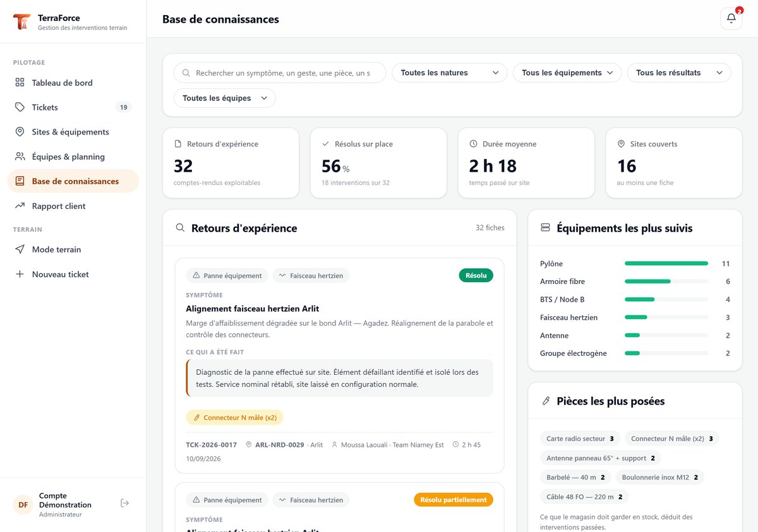Click the logout icon next to Compte Démonstration

125,503
